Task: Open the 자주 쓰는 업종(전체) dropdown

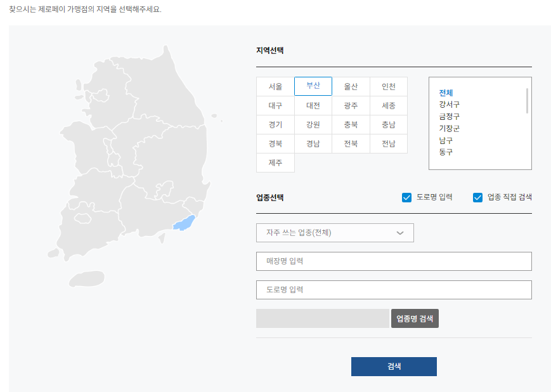Action: (335, 233)
